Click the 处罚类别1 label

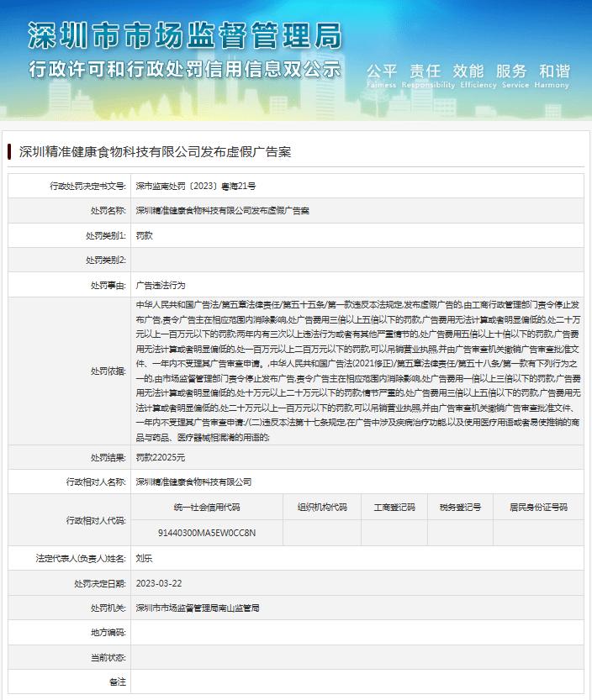106,235
